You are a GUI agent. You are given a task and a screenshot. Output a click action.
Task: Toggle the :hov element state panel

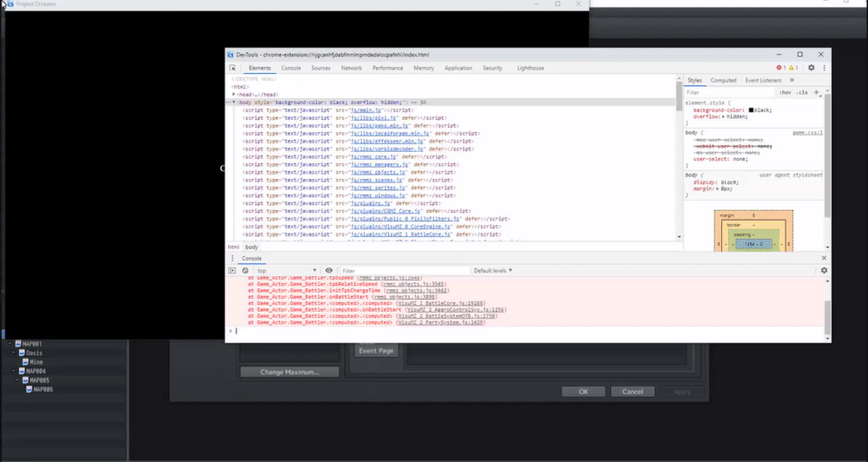point(785,93)
